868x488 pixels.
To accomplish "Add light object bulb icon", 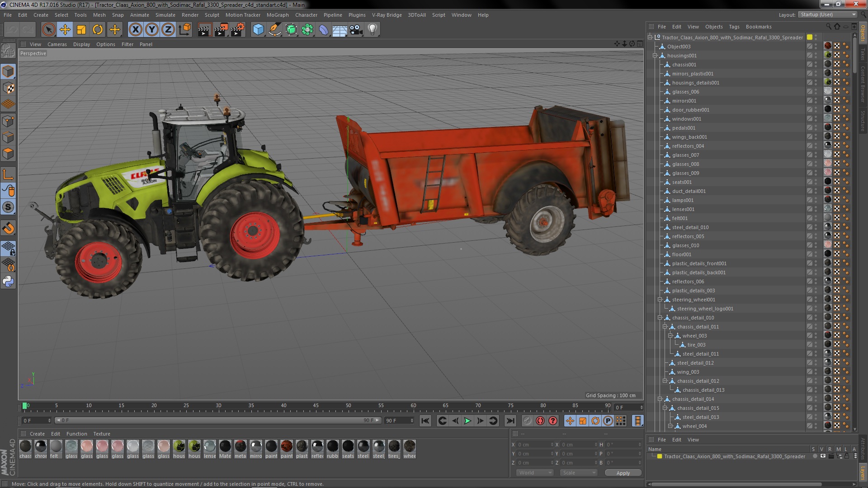I will (373, 30).
